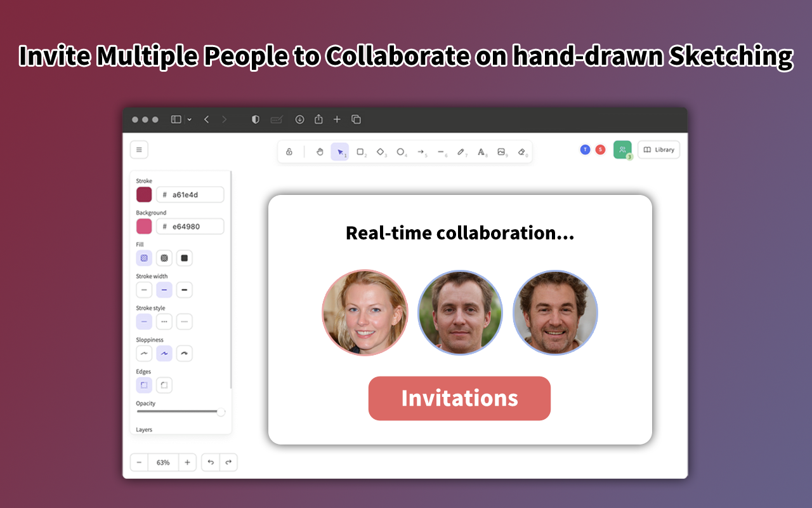Screen dimensions: 812x508
Task: Open the hamburger main menu
Action: (x=139, y=150)
